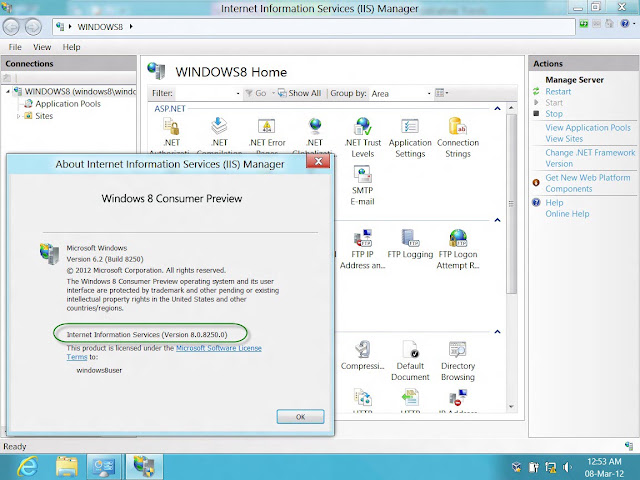Open Directory Browsing feature
The height and width of the screenshot is (480, 640).
pos(458,361)
